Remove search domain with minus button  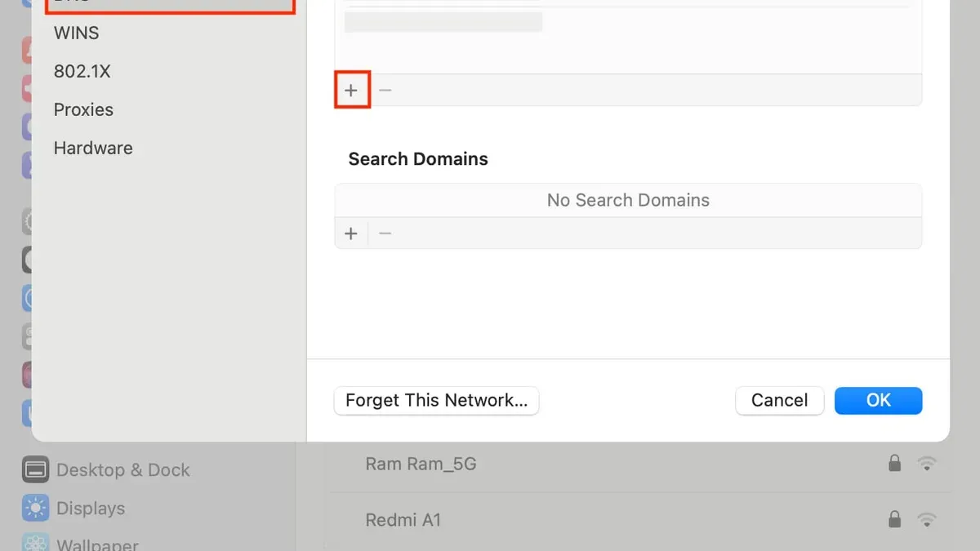pyautogui.click(x=385, y=233)
